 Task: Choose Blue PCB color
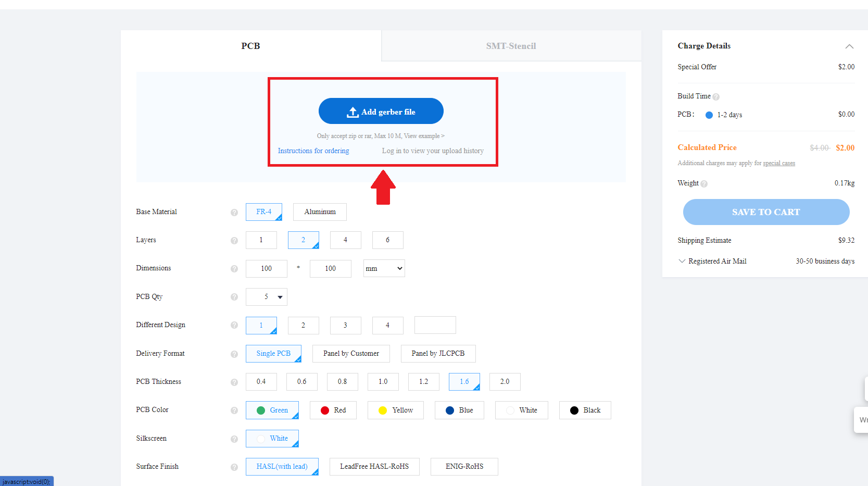459,410
